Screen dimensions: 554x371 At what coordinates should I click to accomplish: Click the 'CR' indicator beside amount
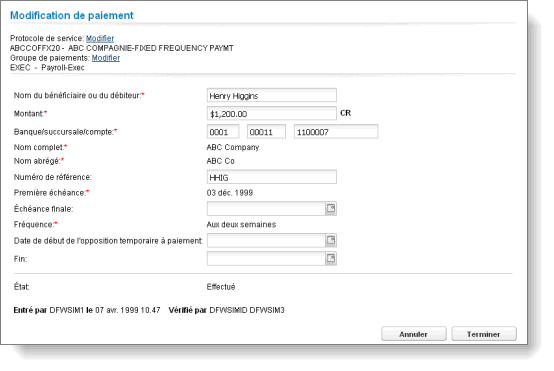pos(346,113)
